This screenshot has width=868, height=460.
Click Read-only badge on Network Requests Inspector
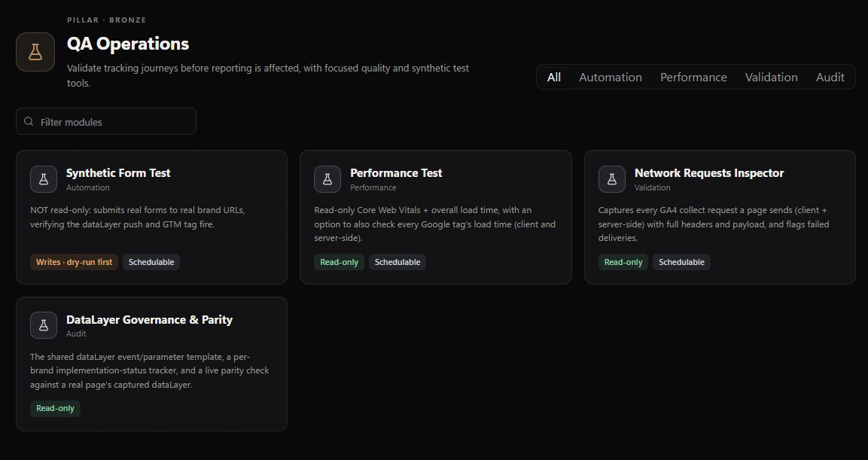click(623, 263)
